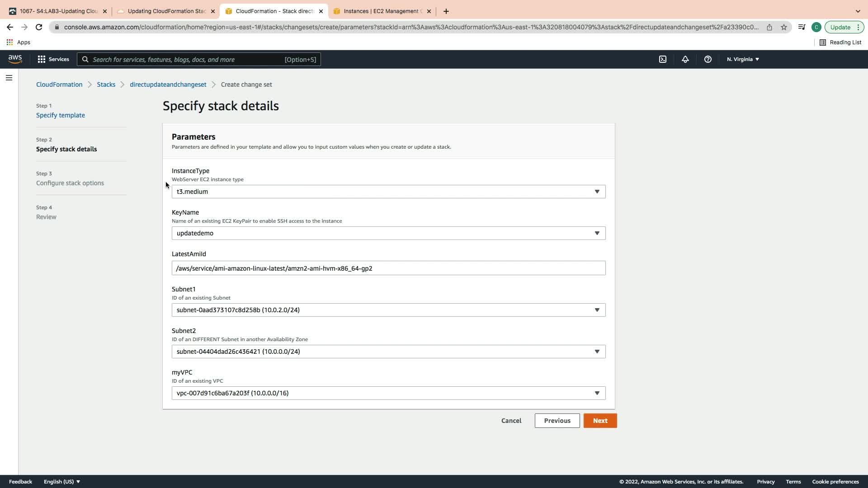Click into the LatestAmiId text field
This screenshot has width=868, height=488.
pos(388,268)
